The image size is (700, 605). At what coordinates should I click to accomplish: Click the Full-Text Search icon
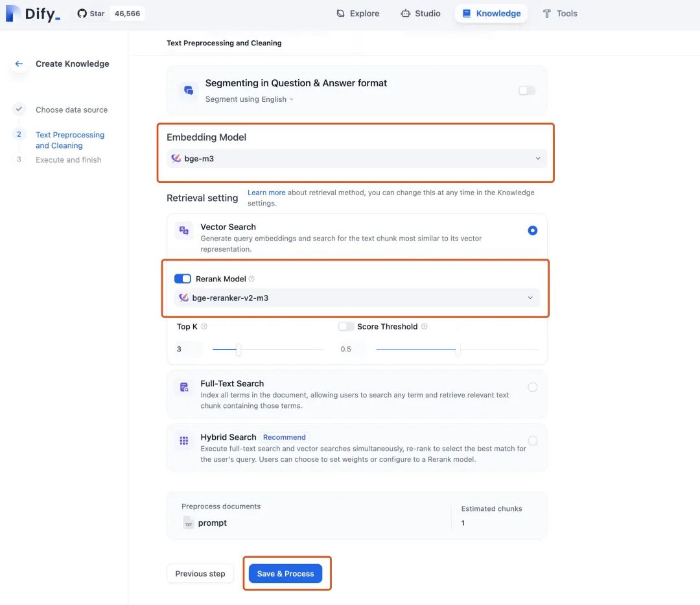184,387
